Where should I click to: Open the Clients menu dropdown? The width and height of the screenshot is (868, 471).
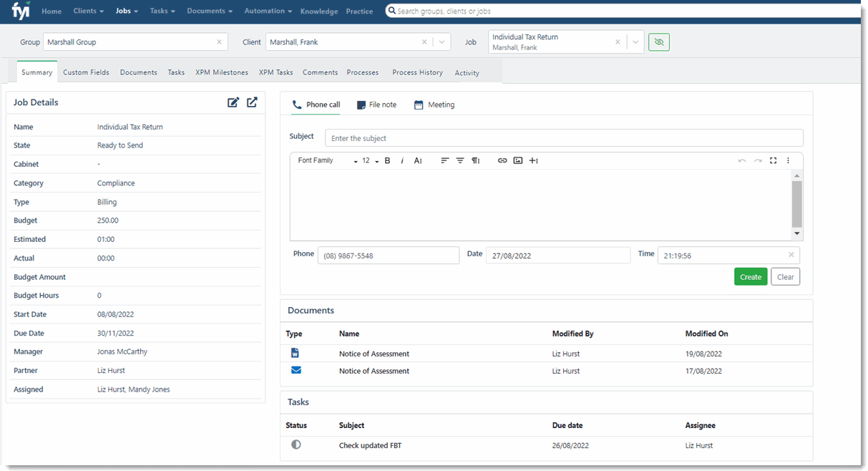point(89,11)
